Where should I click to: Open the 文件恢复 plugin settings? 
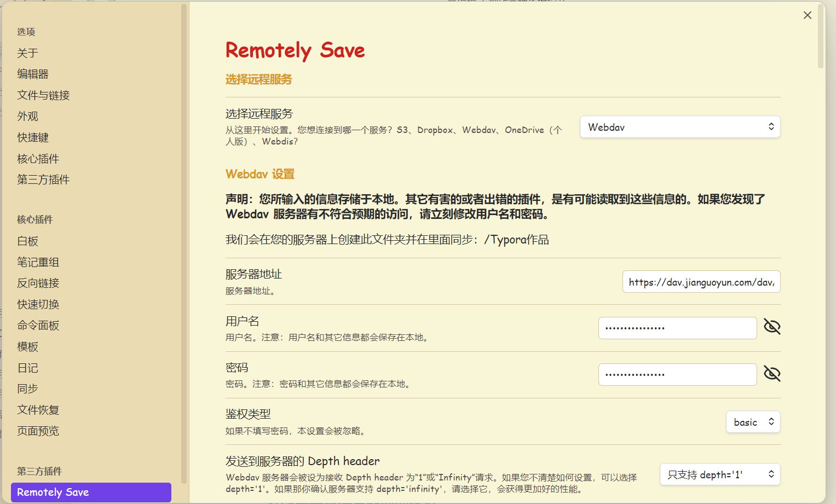(x=38, y=410)
